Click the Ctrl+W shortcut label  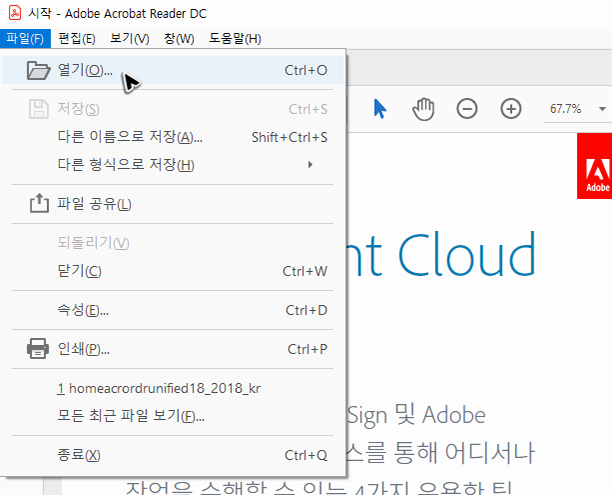click(x=305, y=271)
